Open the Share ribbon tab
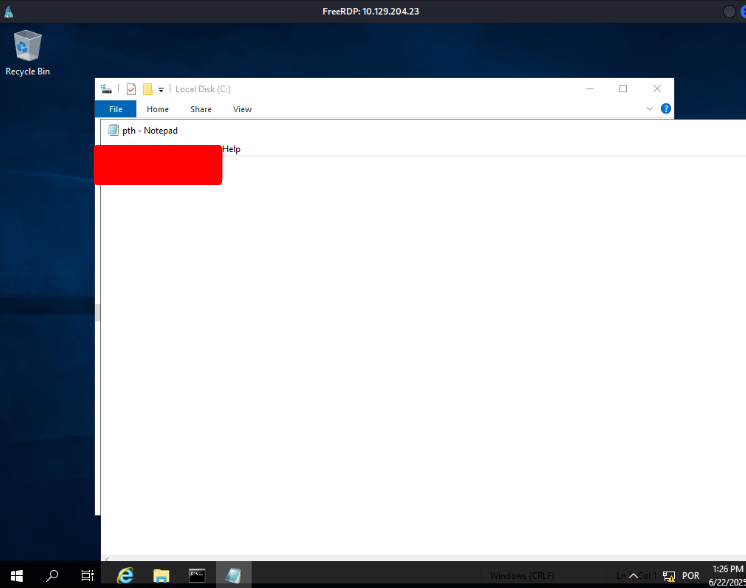The height and width of the screenshot is (588, 746). click(201, 109)
